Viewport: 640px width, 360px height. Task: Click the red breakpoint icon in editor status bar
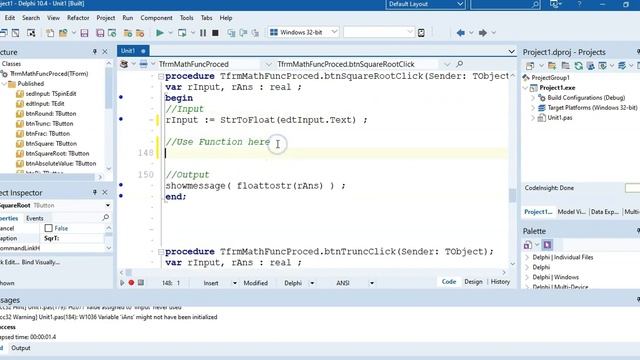point(131,282)
